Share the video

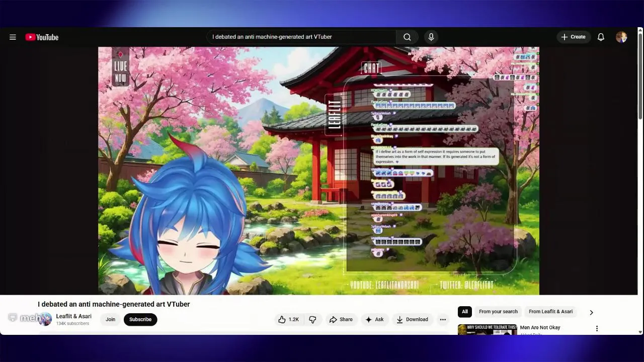(341, 320)
